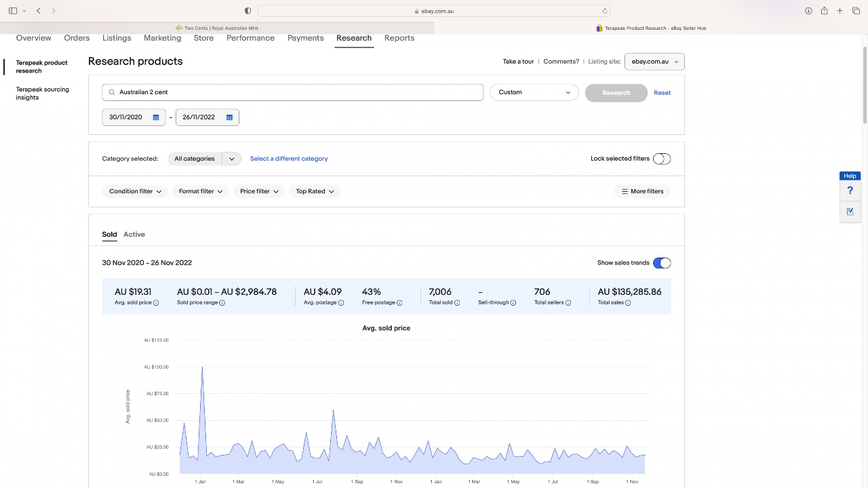Switch to Overview tab
The width and height of the screenshot is (868, 488).
[x=34, y=38]
